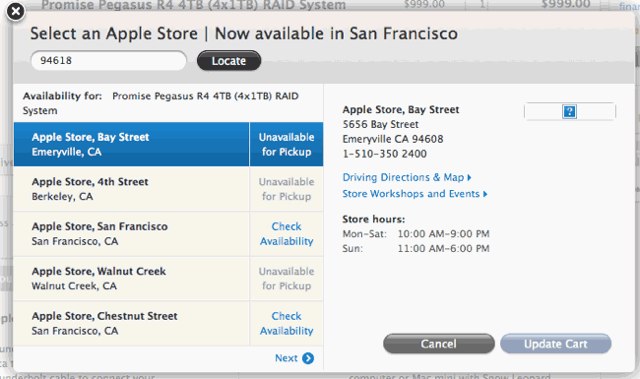Click Unavailable for Pickup for Walnut Creek
Image resolution: width=640 pixels, height=379 pixels.
287,279
